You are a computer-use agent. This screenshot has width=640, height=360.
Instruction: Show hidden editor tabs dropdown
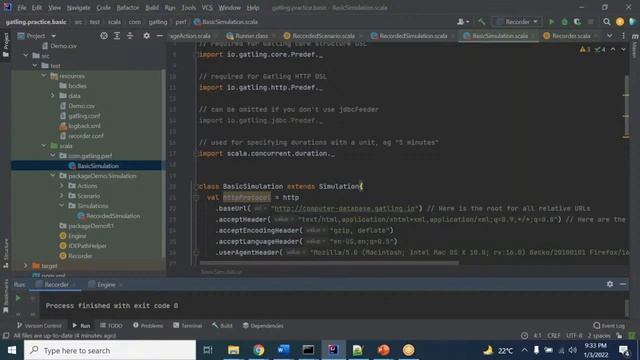[609, 36]
